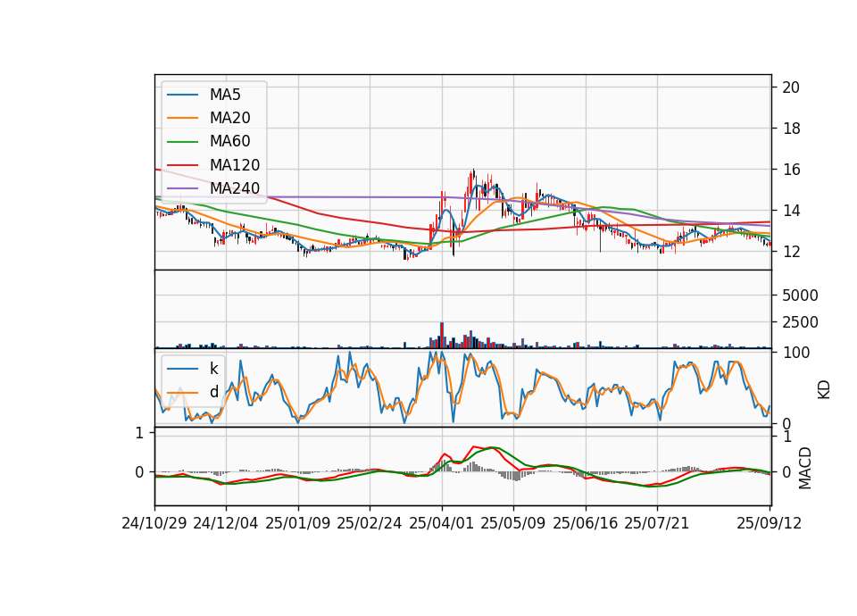Click the MA240 legend label
Image resolution: width=857 pixels, height=616 pixels.
click(235, 188)
